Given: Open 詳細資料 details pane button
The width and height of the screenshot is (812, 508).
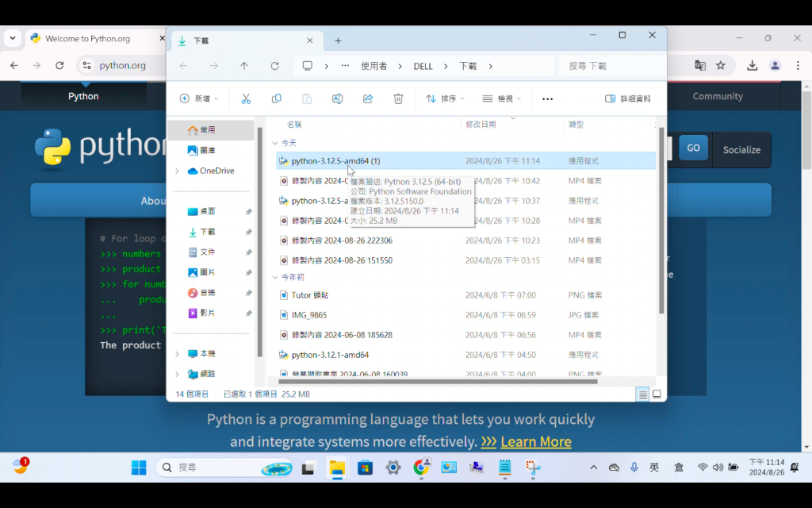Looking at the screenshot, I should point(628,98).
